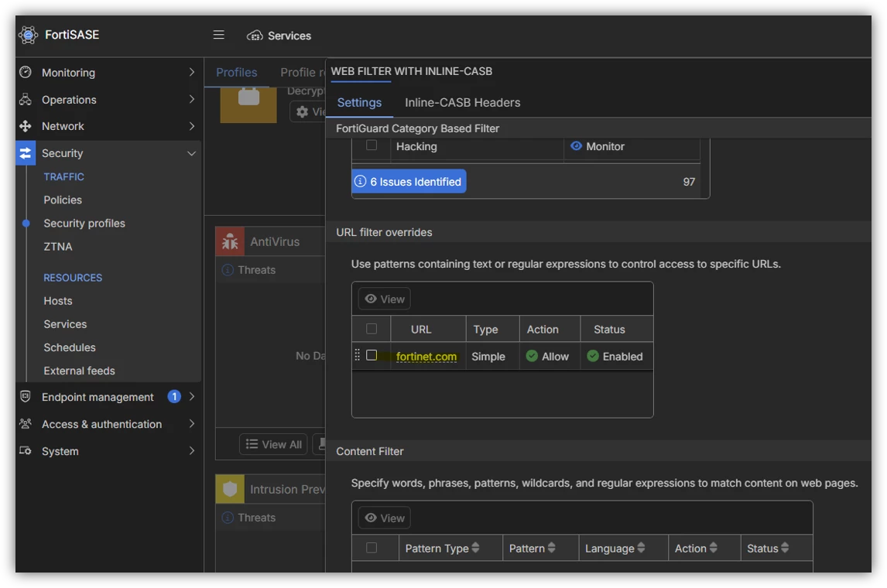Toggle the hamburger menu icon
887x588 pixels.
[218, 35]
